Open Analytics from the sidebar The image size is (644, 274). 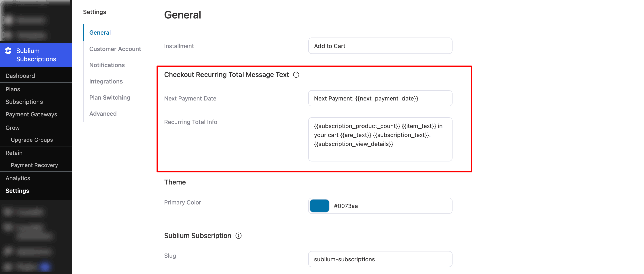tap(18, 178)
